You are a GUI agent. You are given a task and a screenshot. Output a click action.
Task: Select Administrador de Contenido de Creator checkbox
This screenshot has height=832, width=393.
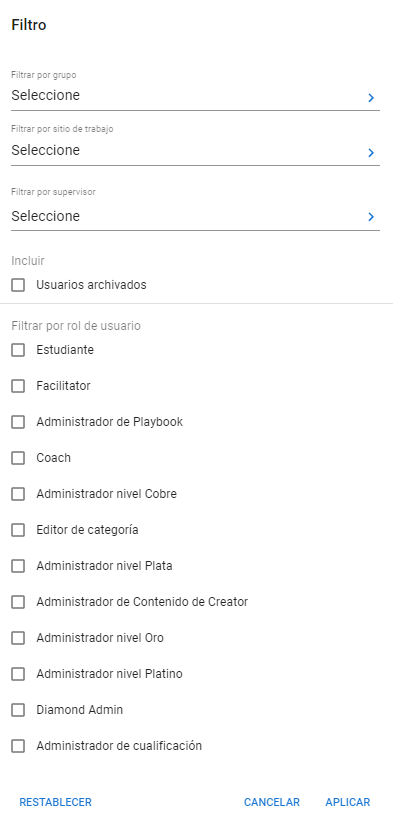point(18,602)
